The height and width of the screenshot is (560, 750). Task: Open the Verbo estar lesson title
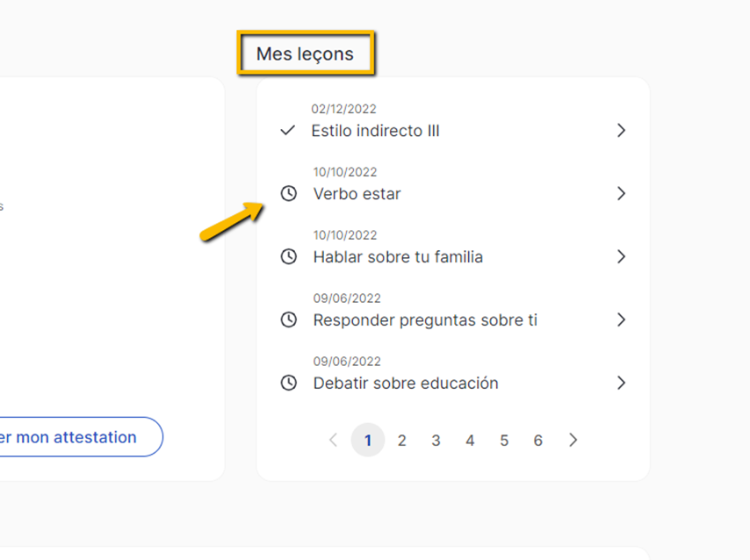[x=357, y=194]
